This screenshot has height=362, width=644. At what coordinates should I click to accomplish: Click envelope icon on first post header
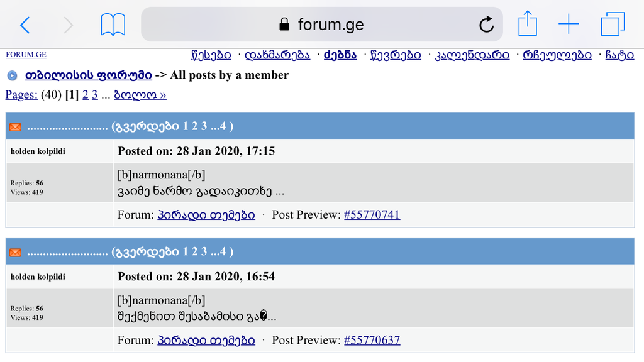(x=15, y=127)
